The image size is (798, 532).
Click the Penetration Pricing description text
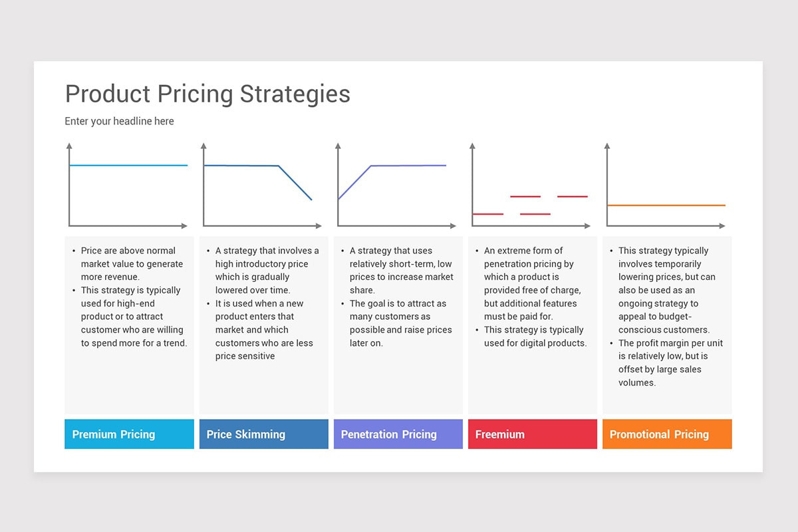(398, 297)
